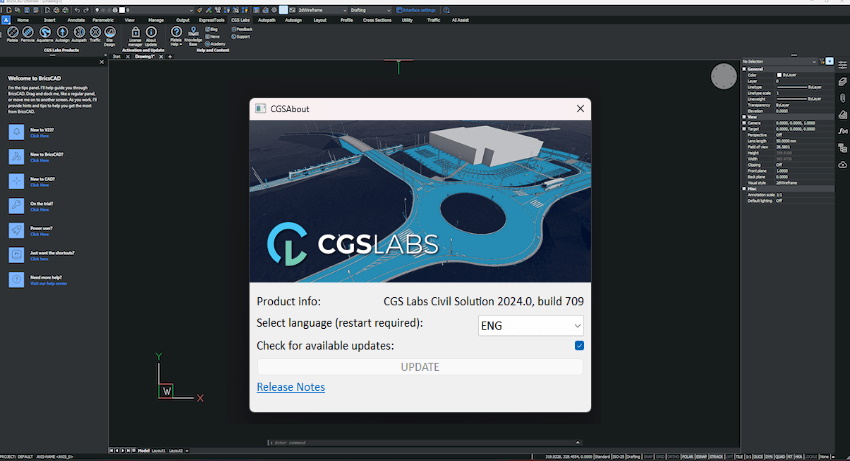Open Feedback in Help and Content
850x461 pixels.
click(x=242, y=29)
